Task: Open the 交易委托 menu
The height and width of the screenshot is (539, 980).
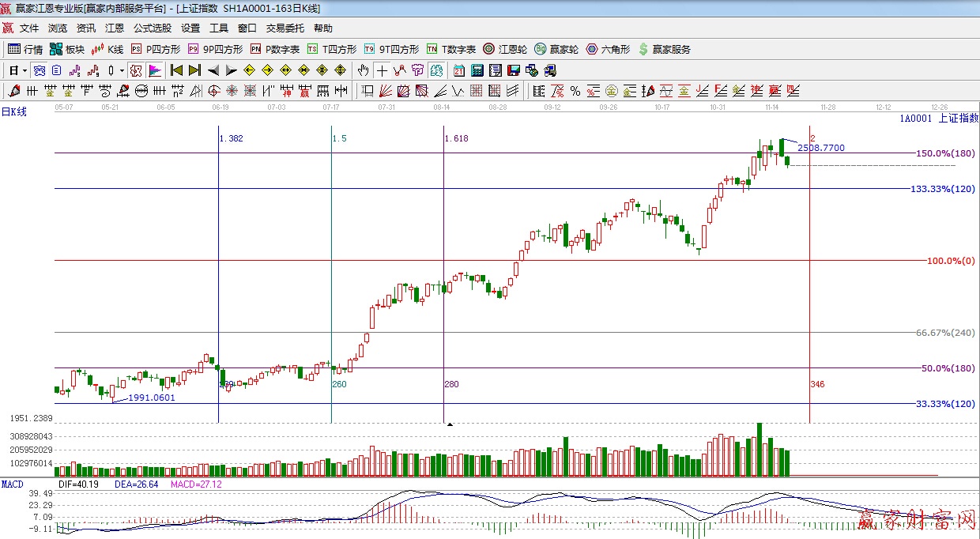Action: click(x=285, y=28)
